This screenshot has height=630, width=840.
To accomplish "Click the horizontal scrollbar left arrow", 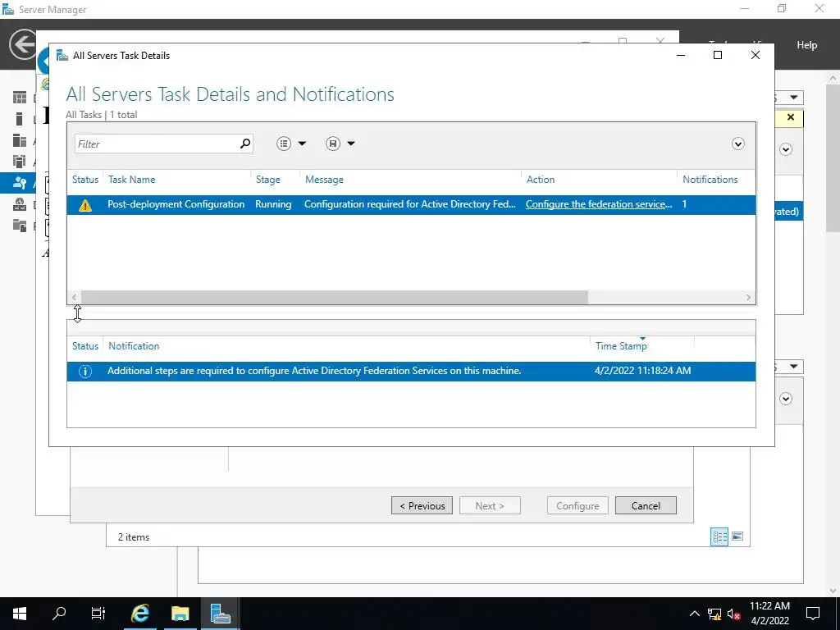I will (x=75, y=297).
